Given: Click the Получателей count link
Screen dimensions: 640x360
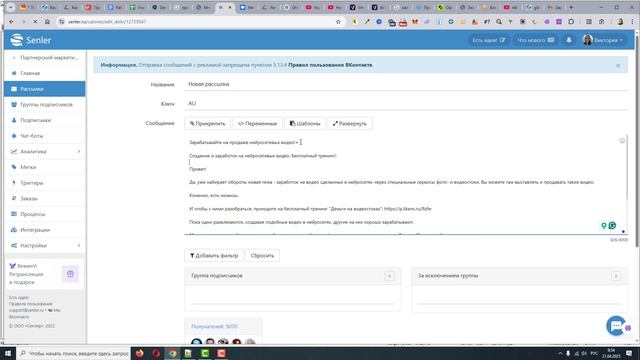Looking at the screenshot, I should (x=214, y=327).
